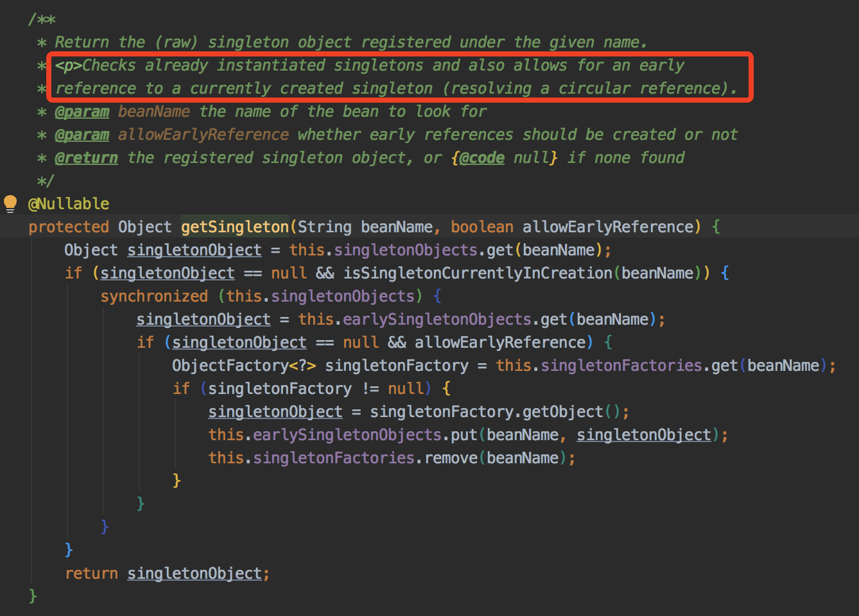Click the yellow lightbulb intention icon

tap(10, 204)
